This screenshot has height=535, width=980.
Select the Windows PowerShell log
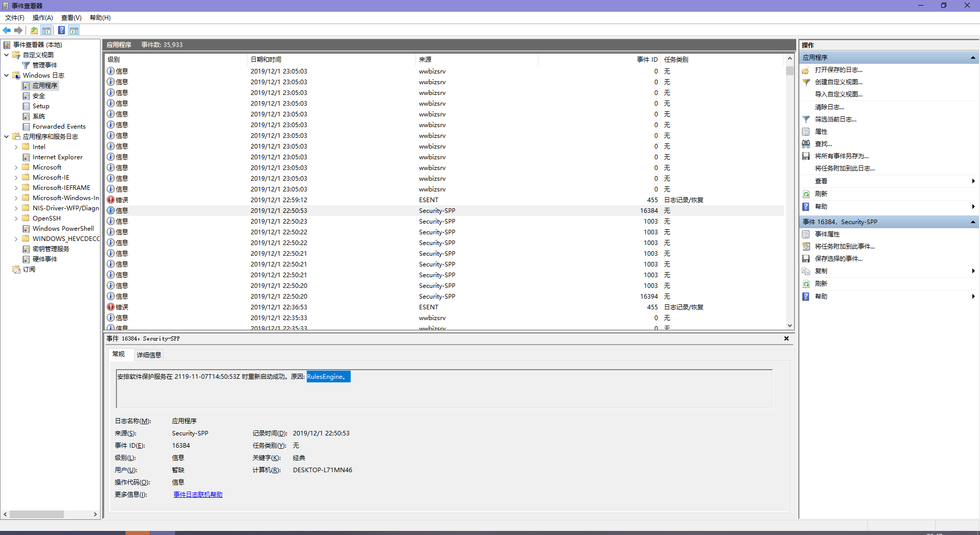(63, 229)
